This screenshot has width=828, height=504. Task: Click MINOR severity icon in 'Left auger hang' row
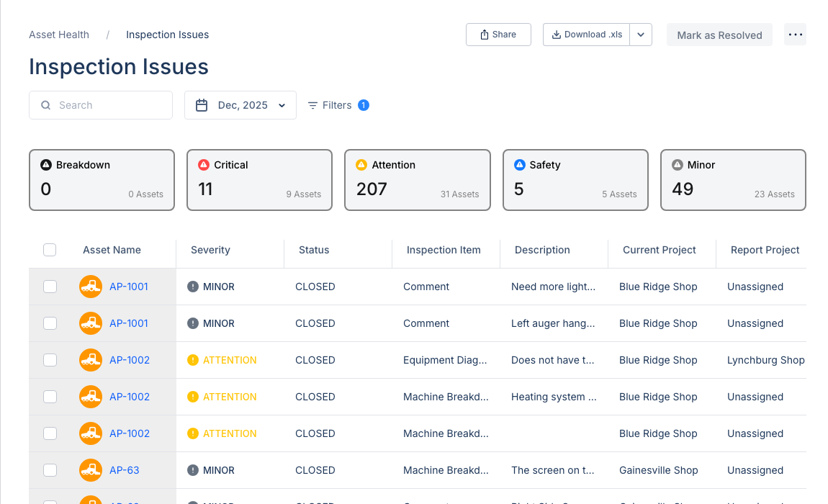pos(193,323)
